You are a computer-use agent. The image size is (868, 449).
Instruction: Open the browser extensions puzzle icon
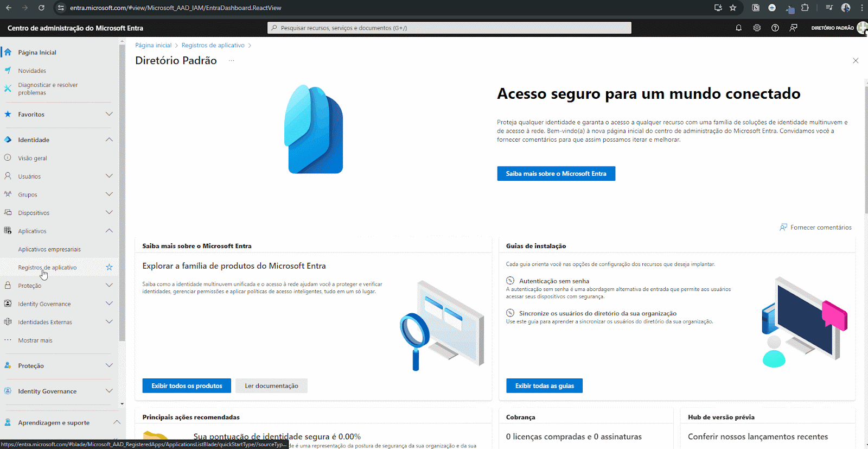click(x=805, y=8)
